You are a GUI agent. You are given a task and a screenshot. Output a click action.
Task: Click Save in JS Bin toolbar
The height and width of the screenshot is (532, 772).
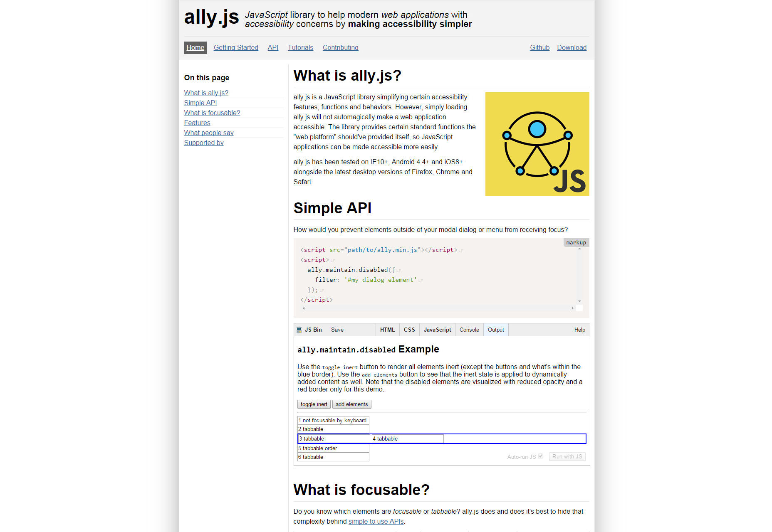(337, 330)
